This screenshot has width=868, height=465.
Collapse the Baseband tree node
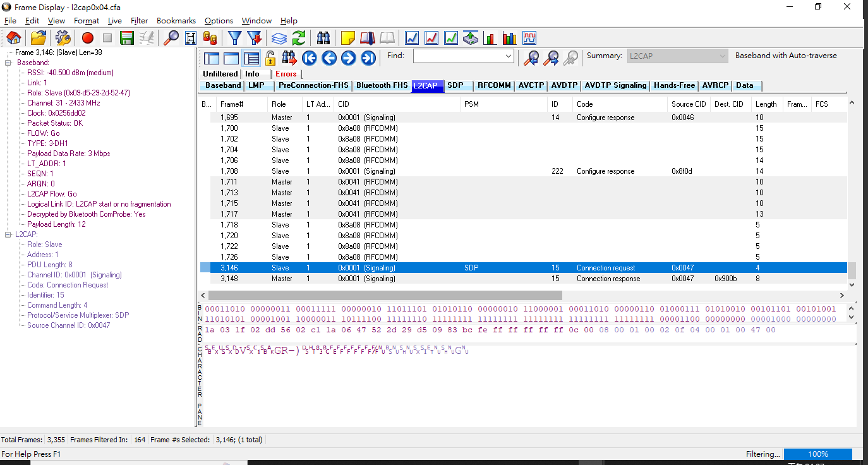(x=9, y=63)
